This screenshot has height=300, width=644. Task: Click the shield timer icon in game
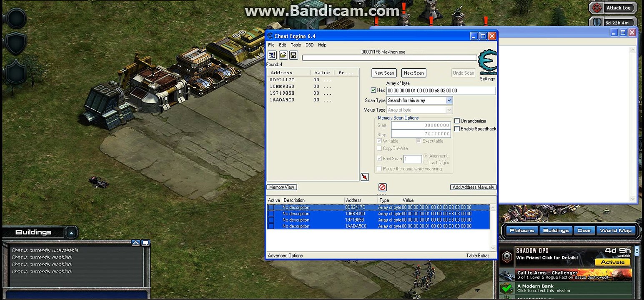tap(597, 22)
